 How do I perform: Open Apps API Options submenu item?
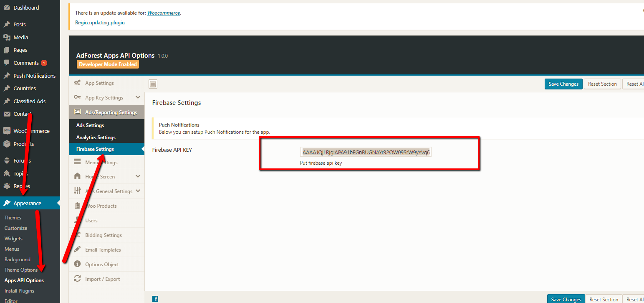(x=24, y=280)
